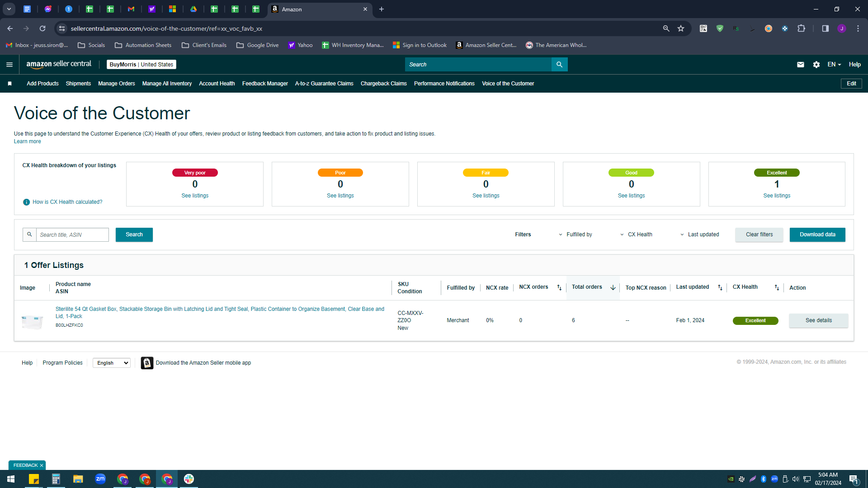
Task: Open How is CX Health calculated link
Action: pyautogui.click(x=67, y=202)
